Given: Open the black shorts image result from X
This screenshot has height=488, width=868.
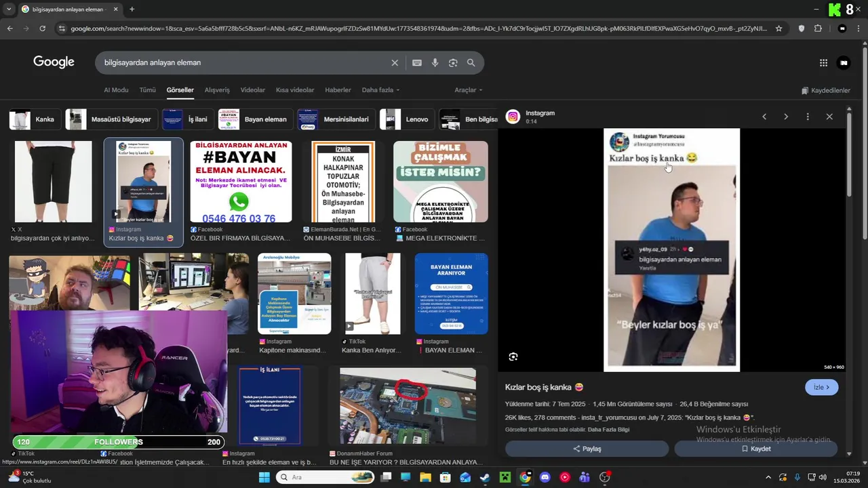Looking at the screenshot, I should 53,182.
